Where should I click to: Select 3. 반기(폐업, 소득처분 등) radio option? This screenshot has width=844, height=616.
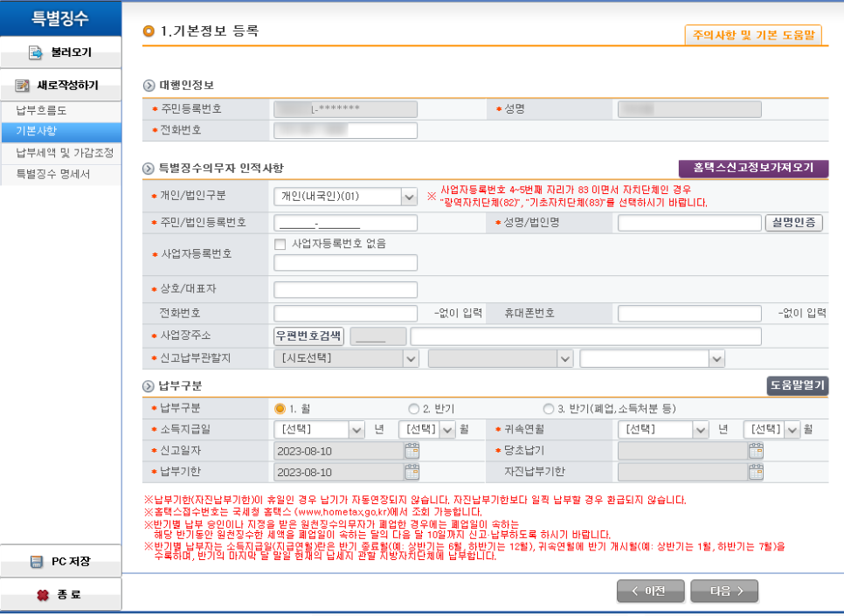click(x=549, y=408)
